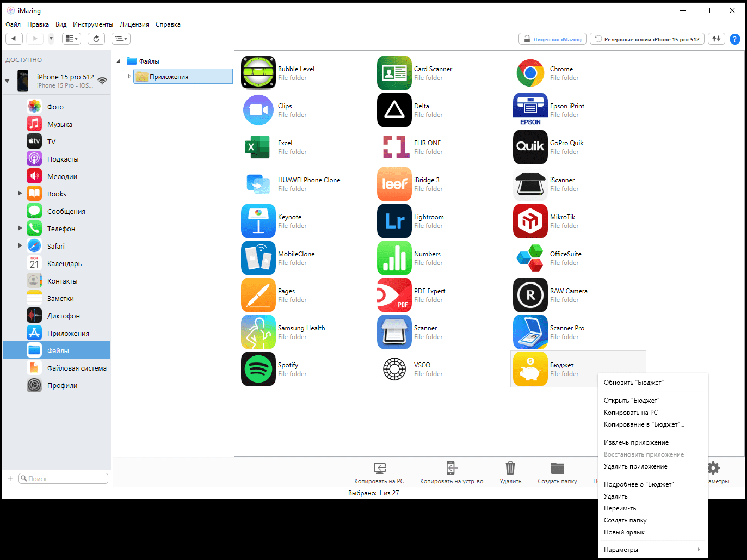This screenshot has height=560, width=747.
Task: Click the add device plus button
Action: pos(10,478)
